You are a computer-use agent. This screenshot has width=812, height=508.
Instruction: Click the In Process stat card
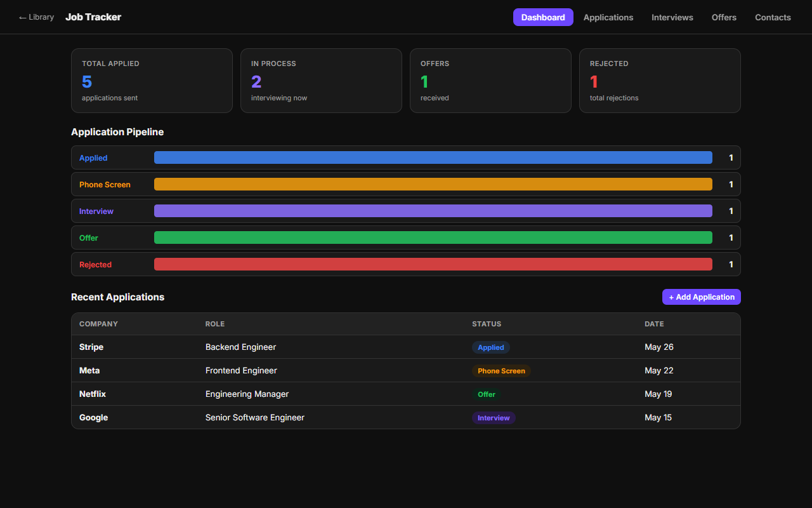click(x=321, y=81)
